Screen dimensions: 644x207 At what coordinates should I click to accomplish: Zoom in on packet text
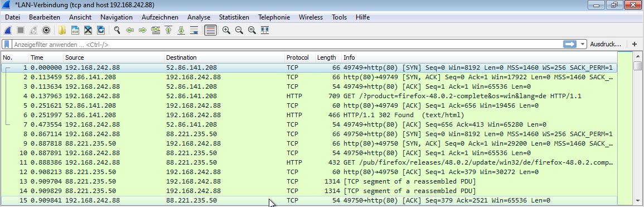coord(226,30)
